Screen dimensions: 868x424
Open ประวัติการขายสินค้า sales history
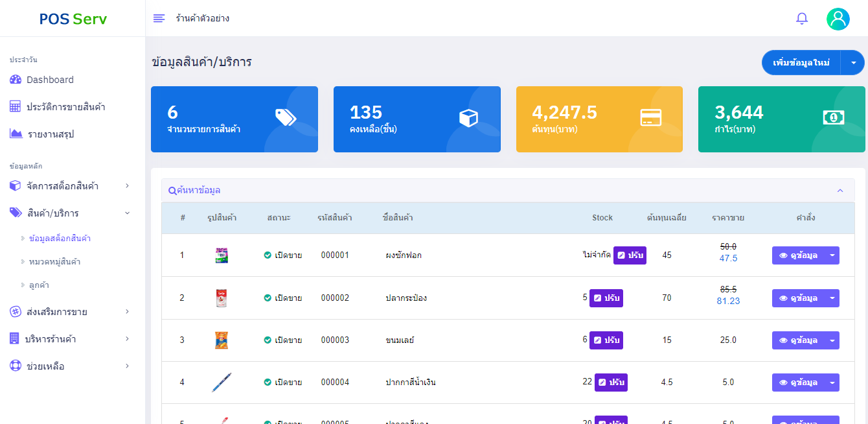pos(65,107)
